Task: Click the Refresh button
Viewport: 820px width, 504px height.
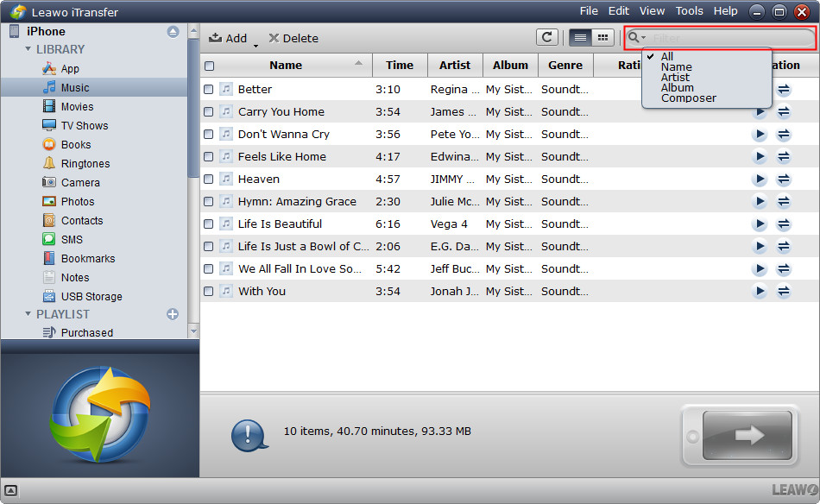Action: [547, 37]
